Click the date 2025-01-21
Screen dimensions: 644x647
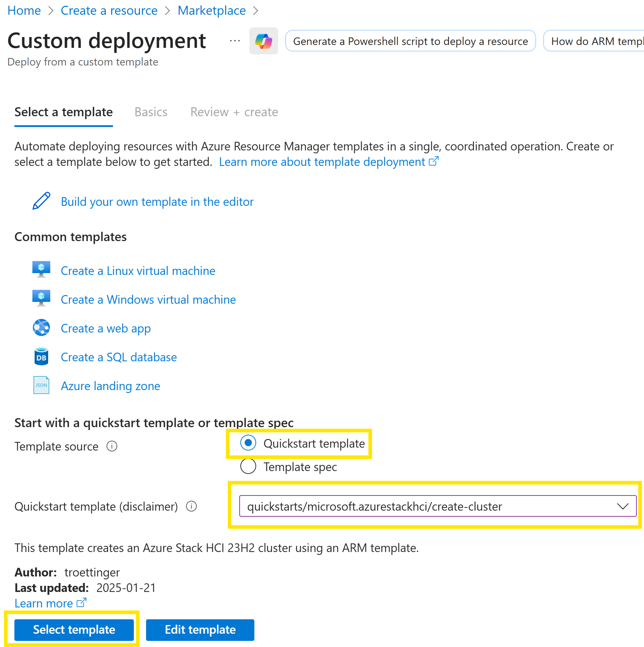click(x=126, y=588)
